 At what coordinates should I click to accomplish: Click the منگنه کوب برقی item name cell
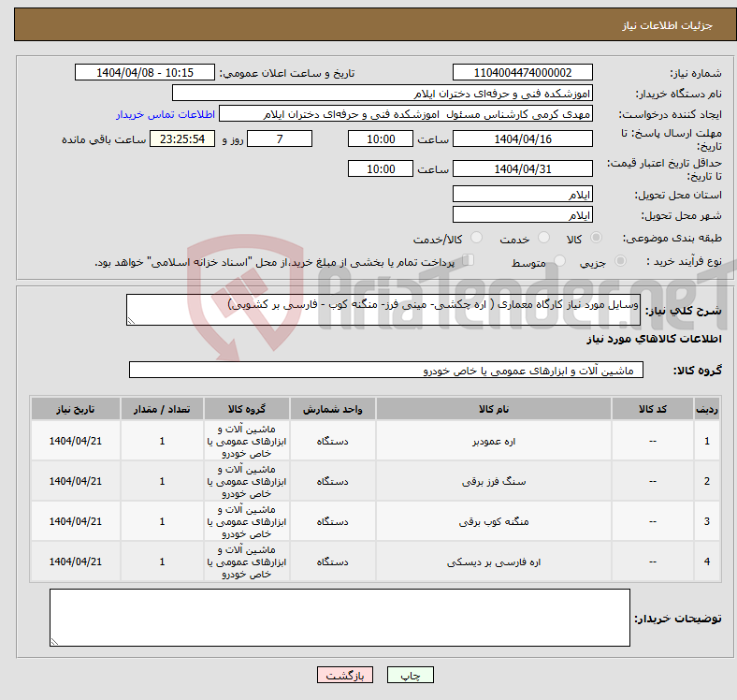(494, 521)
